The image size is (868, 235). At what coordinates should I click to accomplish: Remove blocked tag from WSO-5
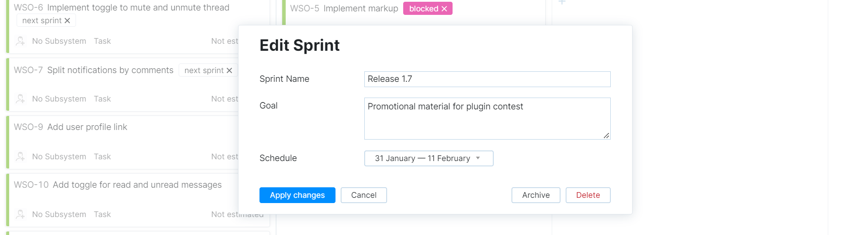tap(444, 9)
